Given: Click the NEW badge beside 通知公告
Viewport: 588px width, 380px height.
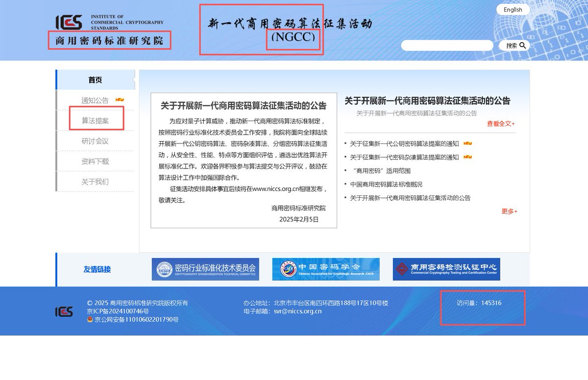Looking at the screenshot, I should click(x=120, y=100).
